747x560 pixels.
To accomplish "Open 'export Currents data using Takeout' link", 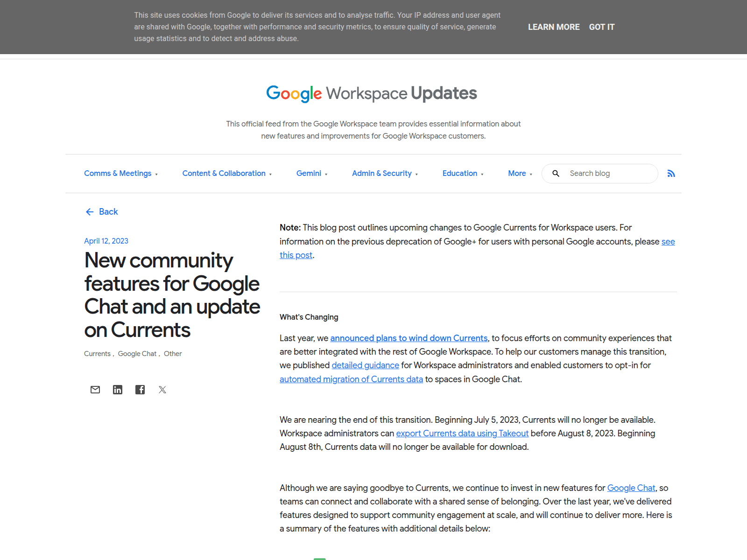I will coord(462,434).
